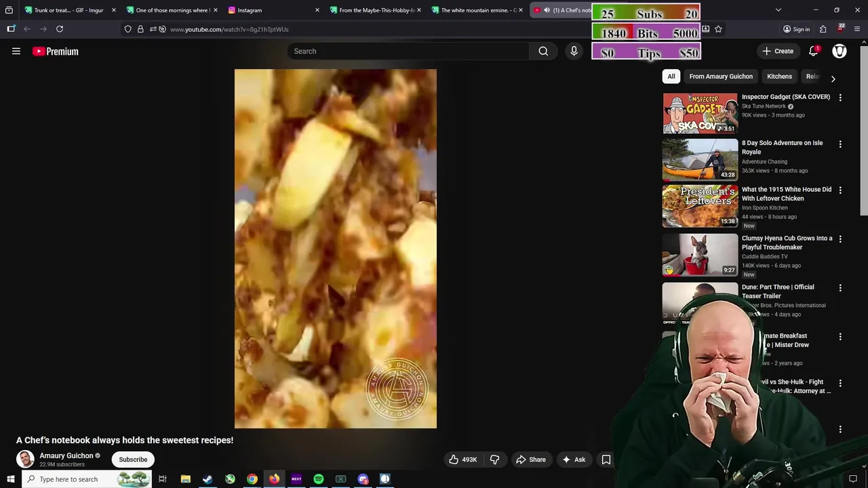Open YouTube notifications bell

point(814,52)
